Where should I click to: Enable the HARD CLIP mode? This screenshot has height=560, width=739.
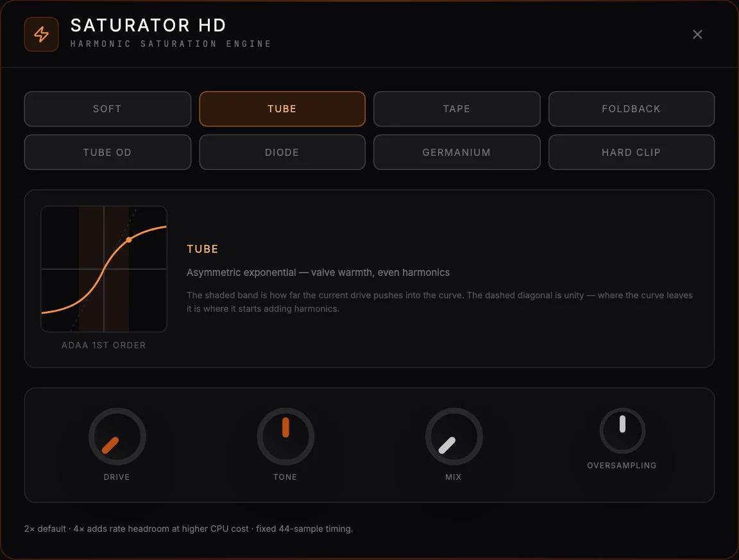631,152
